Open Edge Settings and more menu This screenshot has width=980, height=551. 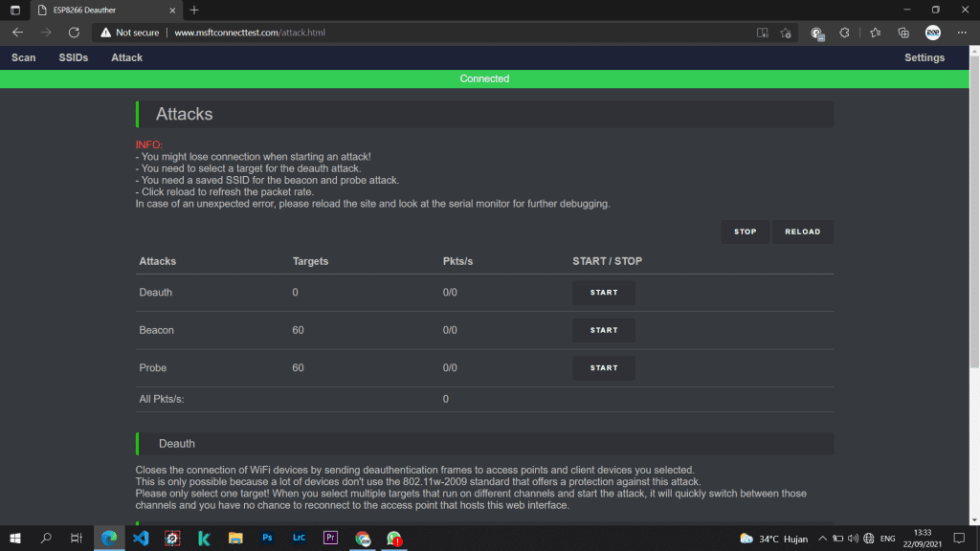coord(961,33)
